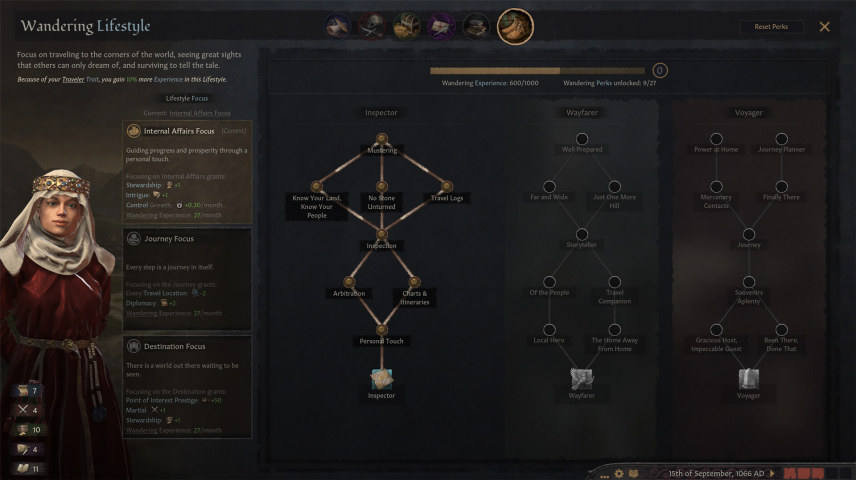Screen dimensions: 856x480
Task: Open the Learning lifestyle books icon
Action: click(x=476, y=26)
